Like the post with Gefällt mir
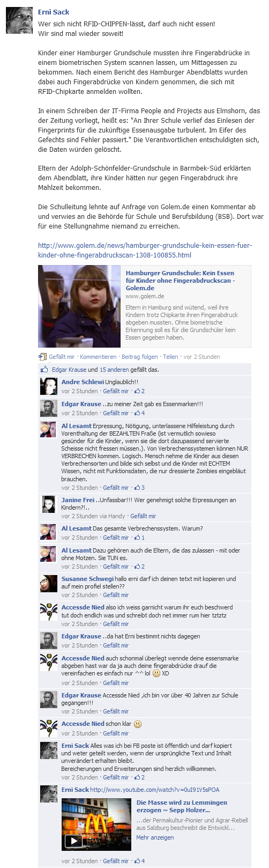 tap(62, 357)
